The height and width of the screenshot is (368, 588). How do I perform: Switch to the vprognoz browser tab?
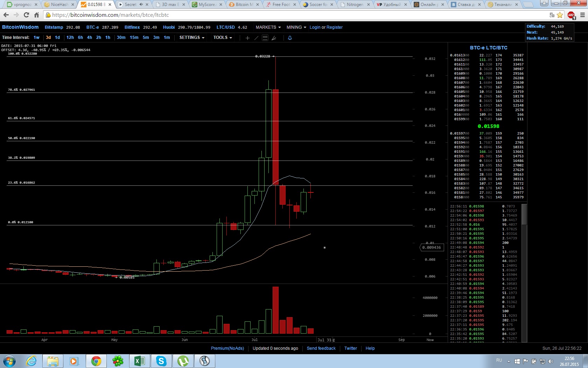[22, 5]
